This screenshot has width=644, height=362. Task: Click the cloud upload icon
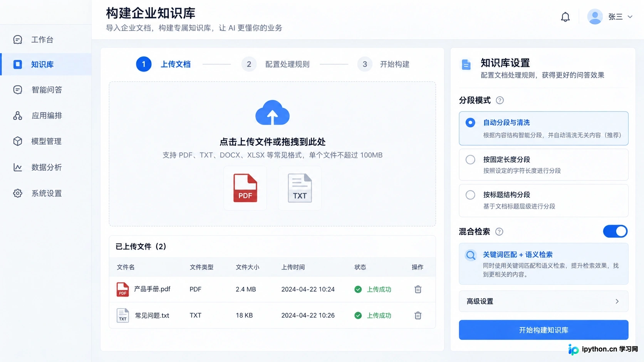pyautogui.click(x=272, y=113)
